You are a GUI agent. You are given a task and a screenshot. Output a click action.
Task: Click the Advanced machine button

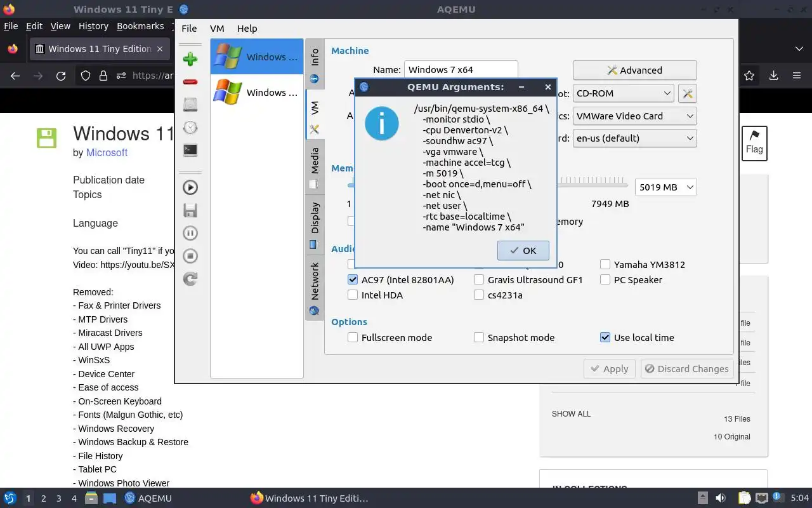tap(634, 70)
